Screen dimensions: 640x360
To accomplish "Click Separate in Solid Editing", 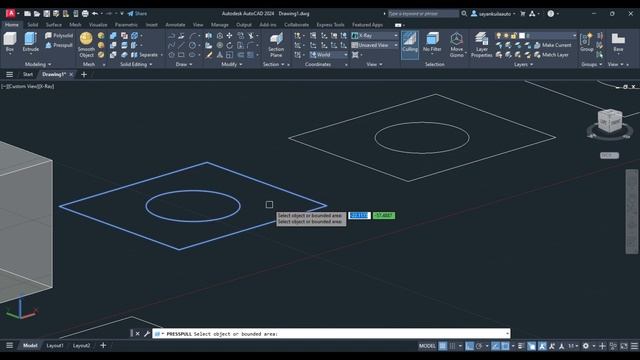I will click(x=145, y=55).
